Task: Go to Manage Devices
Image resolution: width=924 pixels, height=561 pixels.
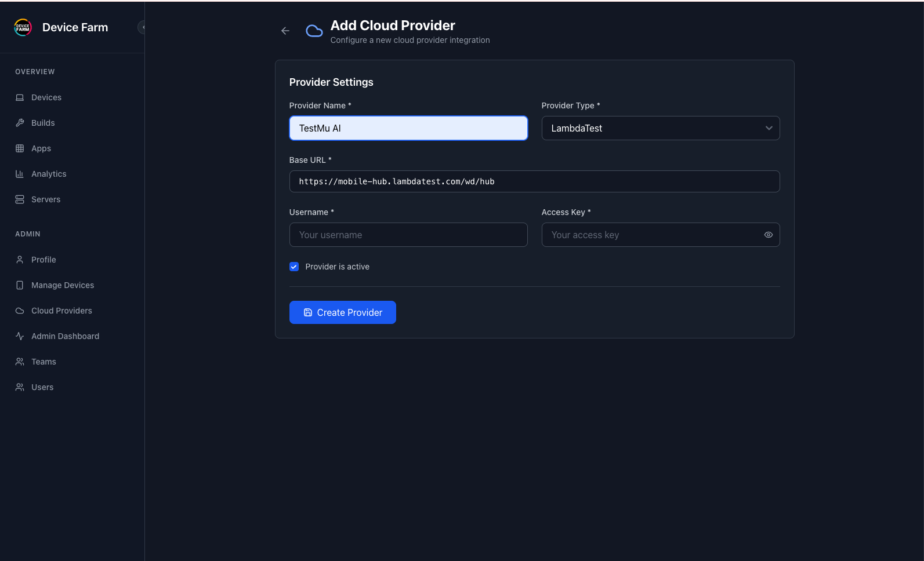Action: [63, 285]
